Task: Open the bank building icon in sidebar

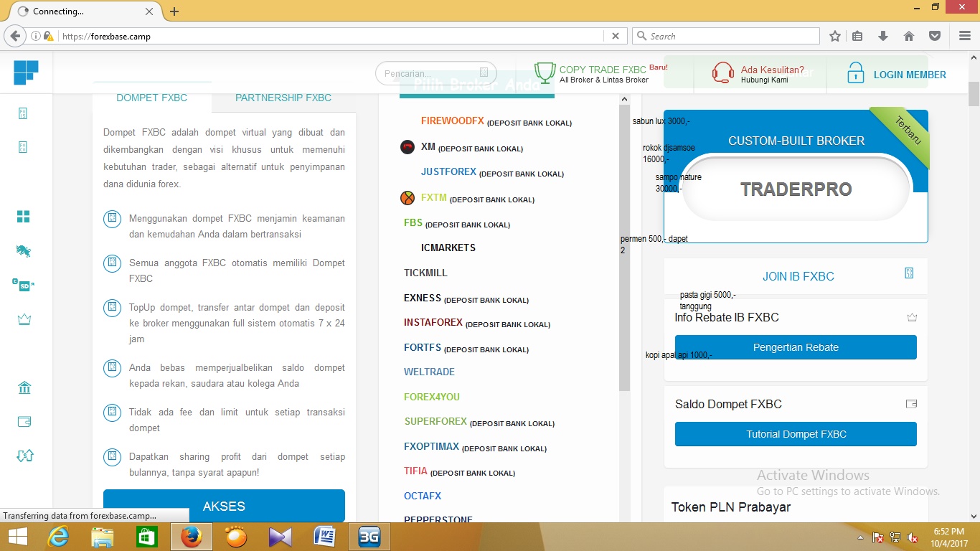Action: [24, 388]
